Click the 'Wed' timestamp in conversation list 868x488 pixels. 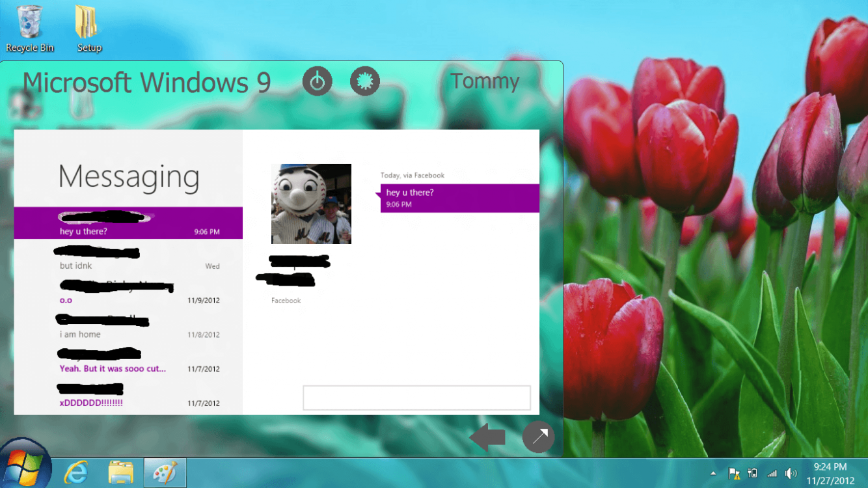point(212,266)
